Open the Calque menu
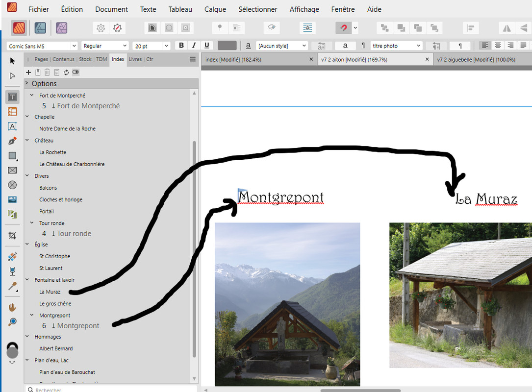 pyautogui.click(x=215, y=9)
